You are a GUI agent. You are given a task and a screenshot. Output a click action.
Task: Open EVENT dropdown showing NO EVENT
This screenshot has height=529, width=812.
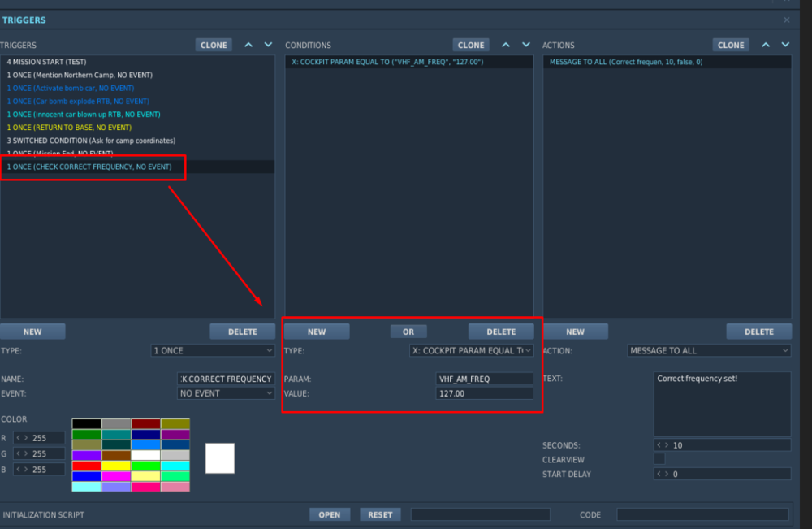pyautogui.click(x=226, y=393)
